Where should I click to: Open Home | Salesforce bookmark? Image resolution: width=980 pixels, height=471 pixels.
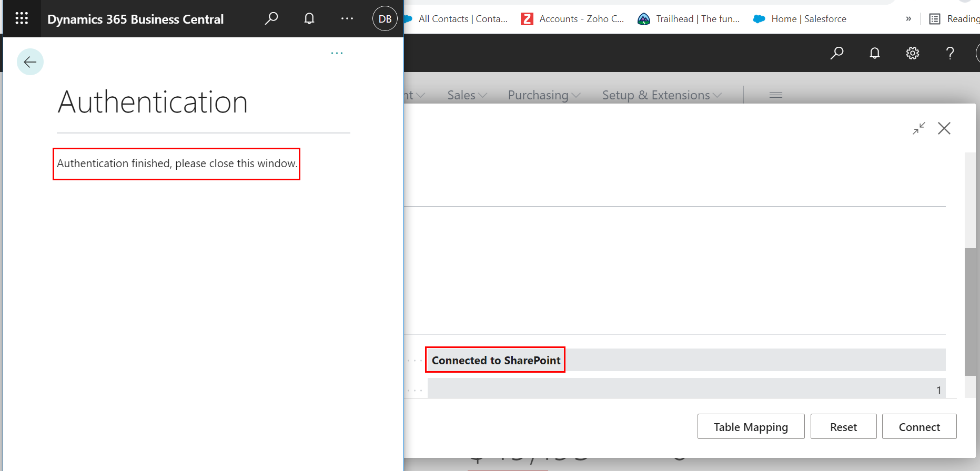pyautogui.click(x=800, y=19)
